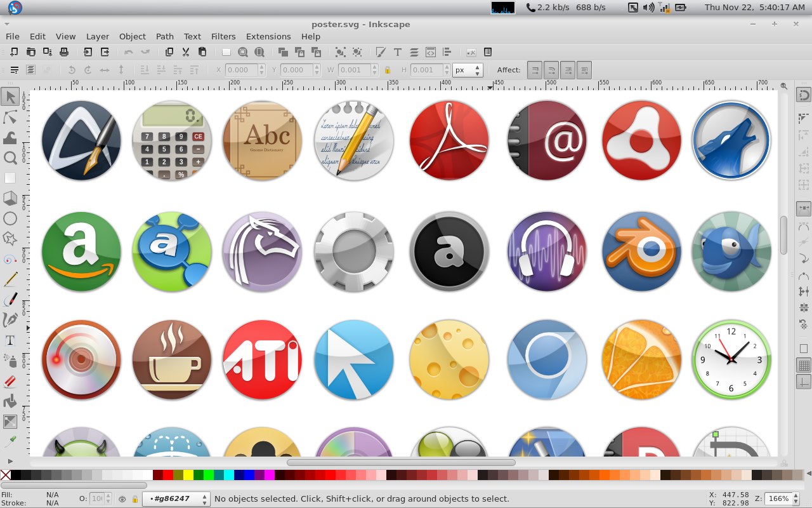The image size is (812, 508).
Task: Pick the Star polygon tool
Action: pos(10,239)
